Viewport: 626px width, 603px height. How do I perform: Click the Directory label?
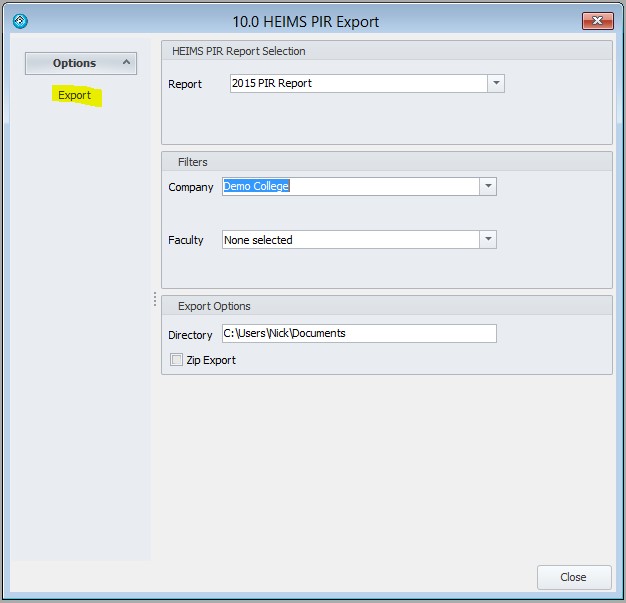point(190,335)
